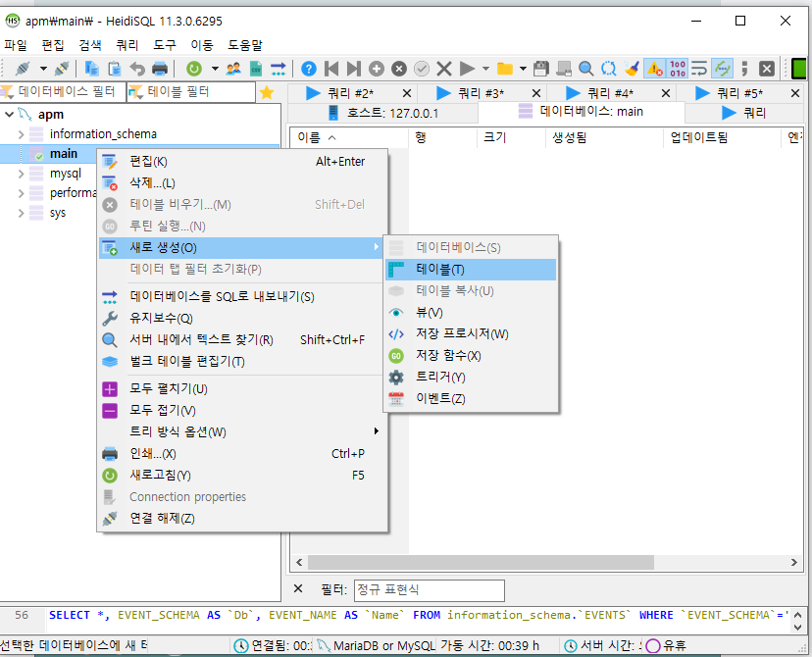812x657 pixels.
Task: Open the user manager people icon
Action: (233, 69)
